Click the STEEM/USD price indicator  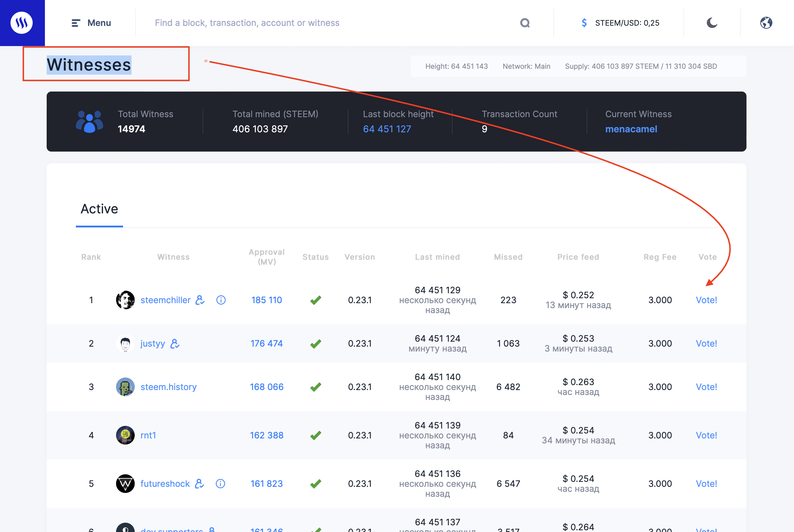(x=620, y=23)
